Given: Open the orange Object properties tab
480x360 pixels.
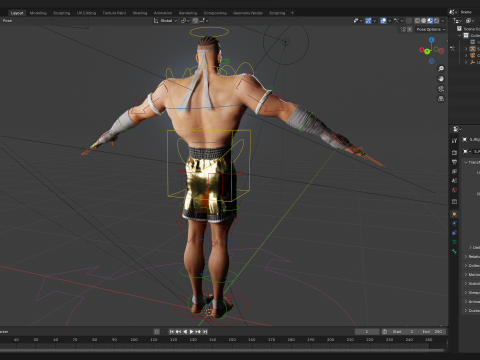Looking at the screenshot, I should [x=454, y=214].
